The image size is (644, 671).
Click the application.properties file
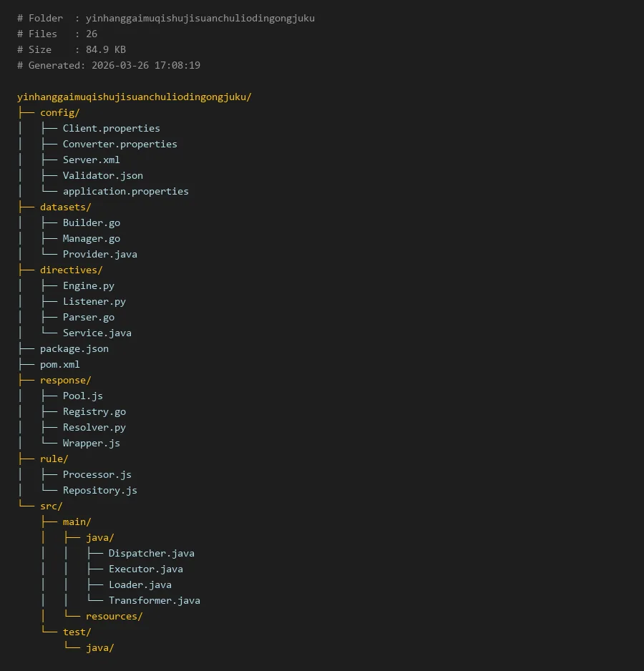tap(125, 191)
